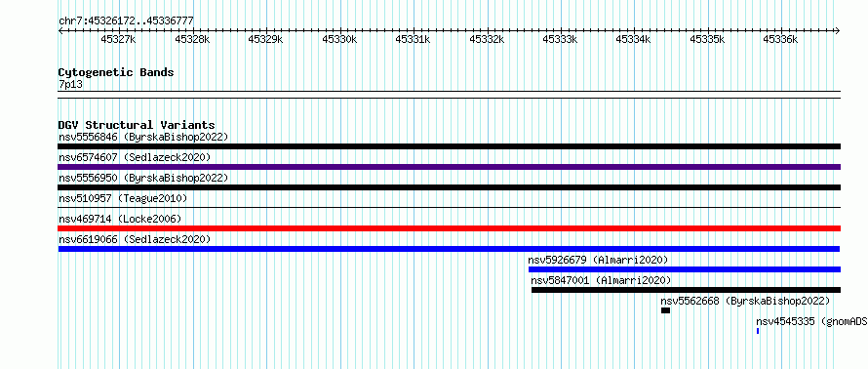Select the black bar for nsv5556950

449,187
